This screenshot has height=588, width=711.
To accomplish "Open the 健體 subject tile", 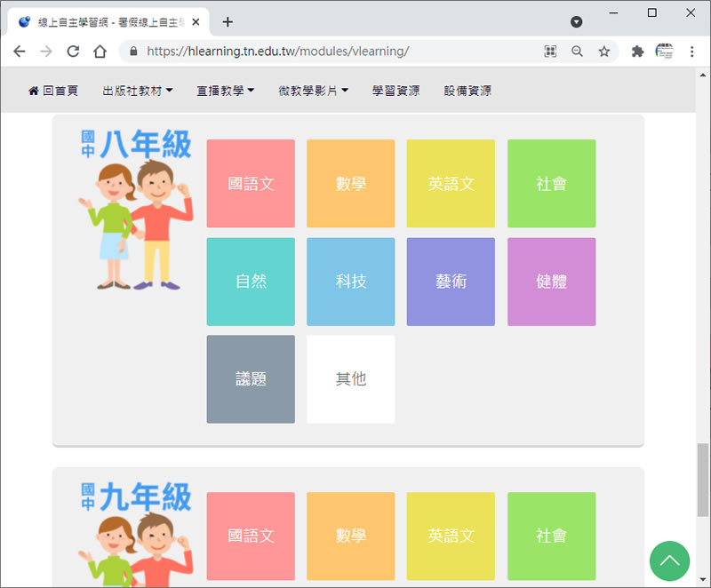I will coord(551,282).
